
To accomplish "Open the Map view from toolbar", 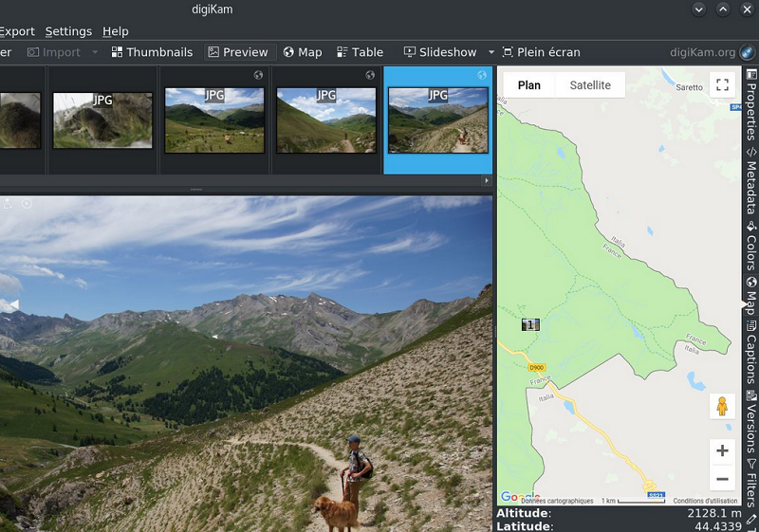I will pos(303,52).
